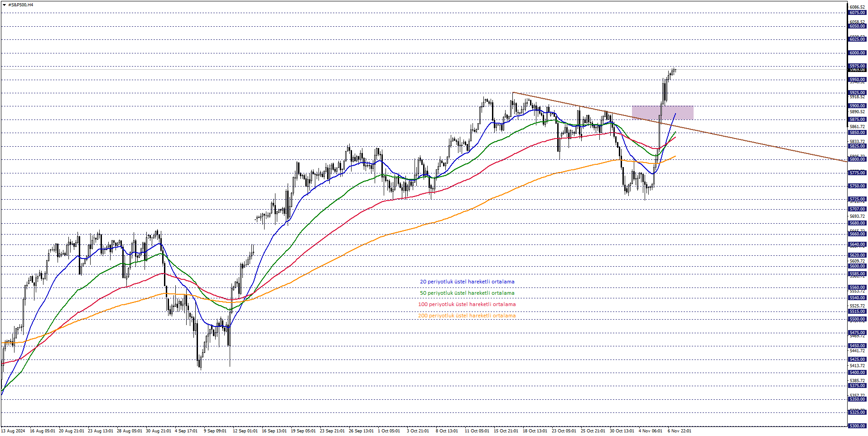Click the 5825.00 price level label
868x436 pixels.
tap(857, 146)
